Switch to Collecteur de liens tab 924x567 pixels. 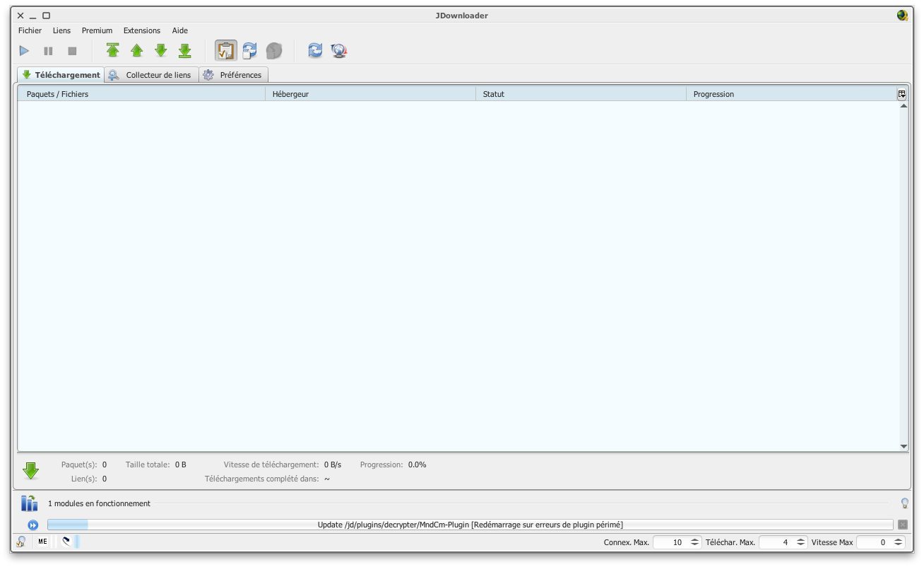(x=151, y=75)
